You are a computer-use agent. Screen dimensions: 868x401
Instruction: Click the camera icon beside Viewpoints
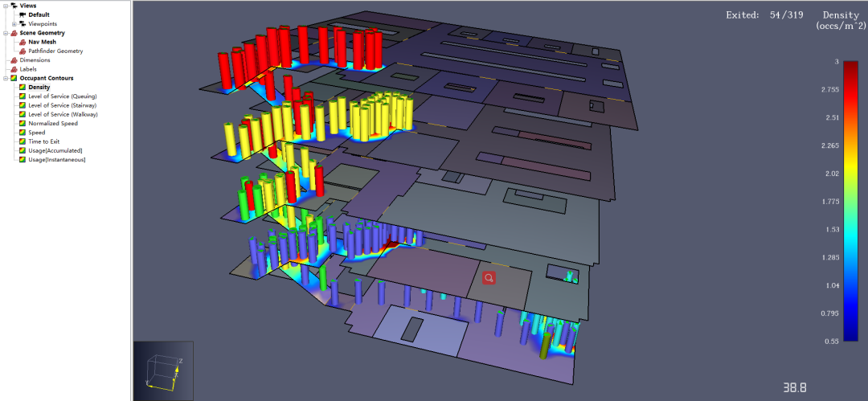pyautogui.click(x=23, y=24)
